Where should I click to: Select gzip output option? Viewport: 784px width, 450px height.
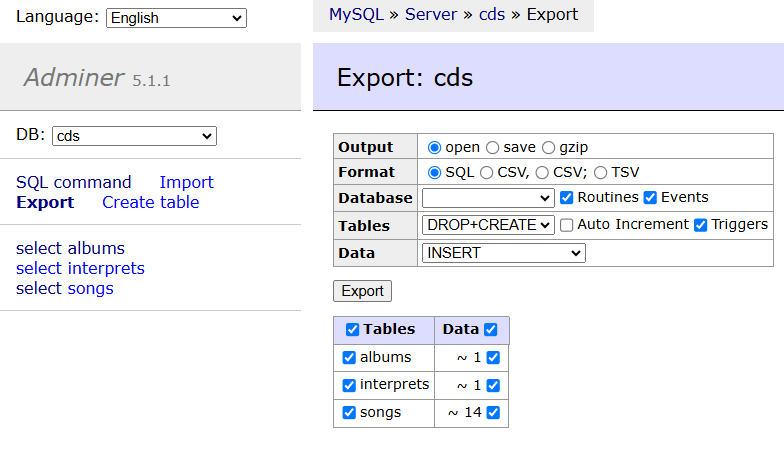(548, 148)
